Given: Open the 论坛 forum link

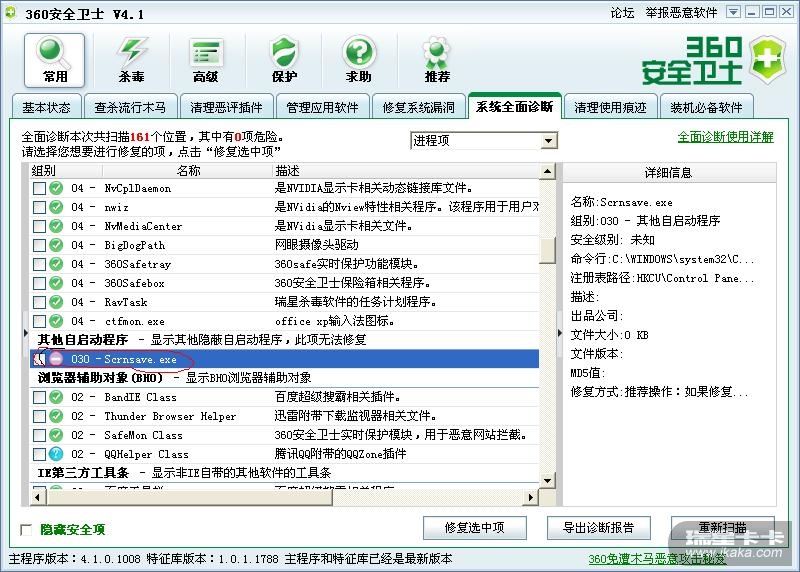Looking at the screenshot, I should 622,12.
